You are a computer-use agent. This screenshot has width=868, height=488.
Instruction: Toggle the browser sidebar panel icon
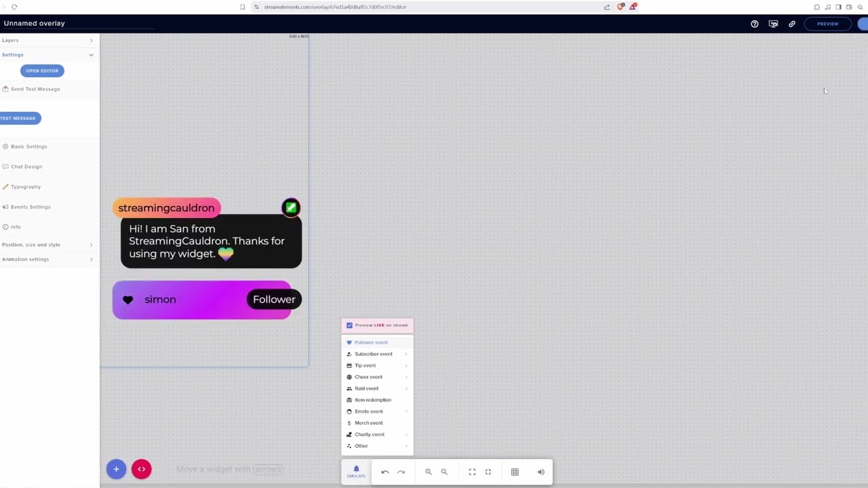point(838,7)
